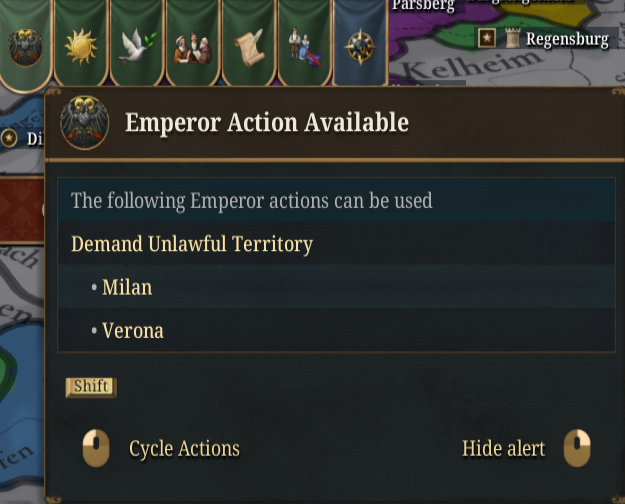Click the eagle crest in the tooltip header
Screen dimensions: 625x504
click(85, 123)
